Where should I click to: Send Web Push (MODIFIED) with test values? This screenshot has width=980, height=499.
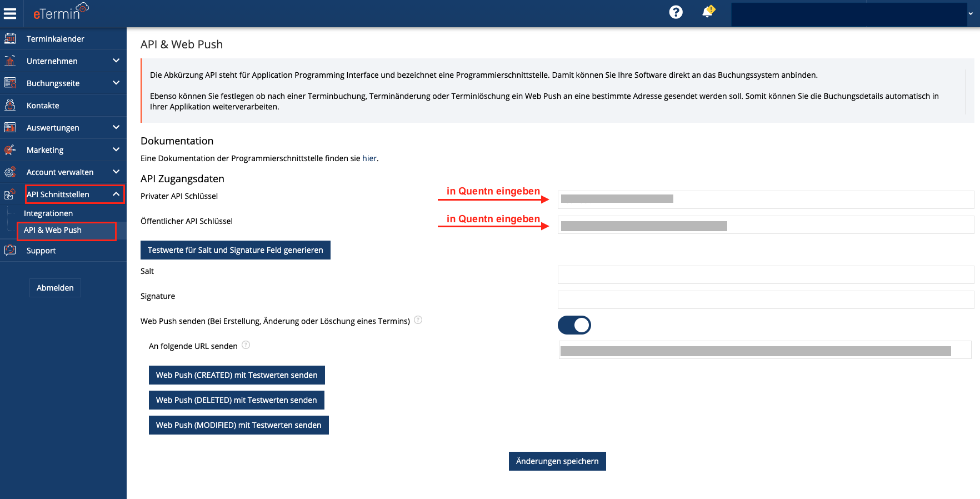point(239,425)
